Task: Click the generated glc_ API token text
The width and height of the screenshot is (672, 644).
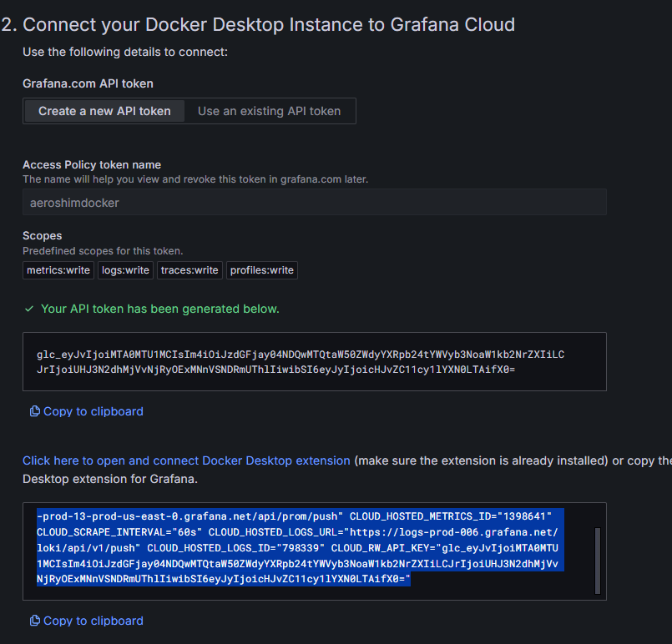Action: click(x=300, y=362)
